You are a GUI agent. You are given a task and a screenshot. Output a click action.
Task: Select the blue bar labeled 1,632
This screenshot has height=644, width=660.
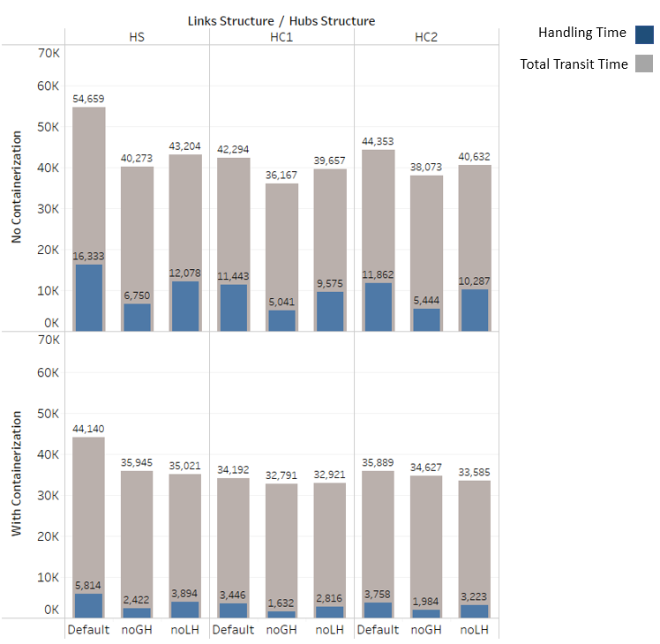point(281,615)
